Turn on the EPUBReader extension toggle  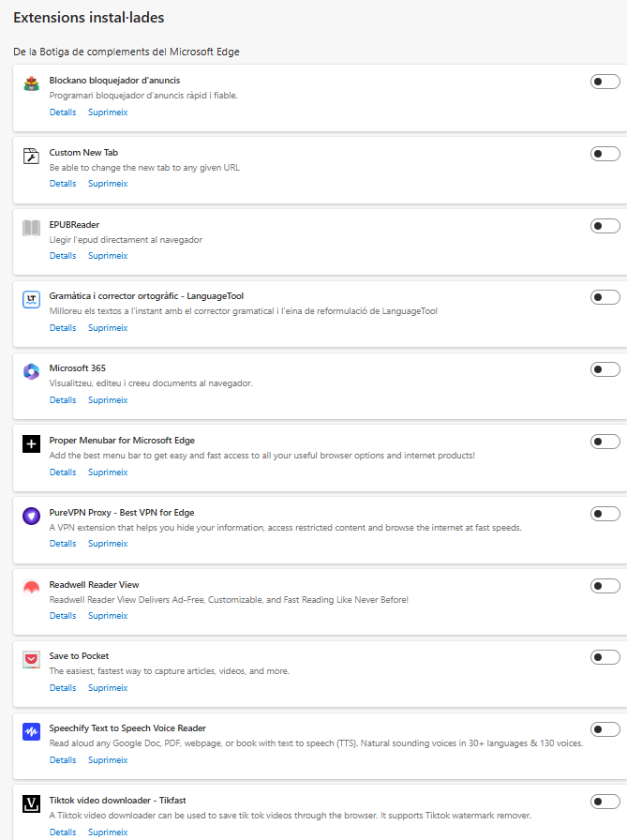coord(605,226)
